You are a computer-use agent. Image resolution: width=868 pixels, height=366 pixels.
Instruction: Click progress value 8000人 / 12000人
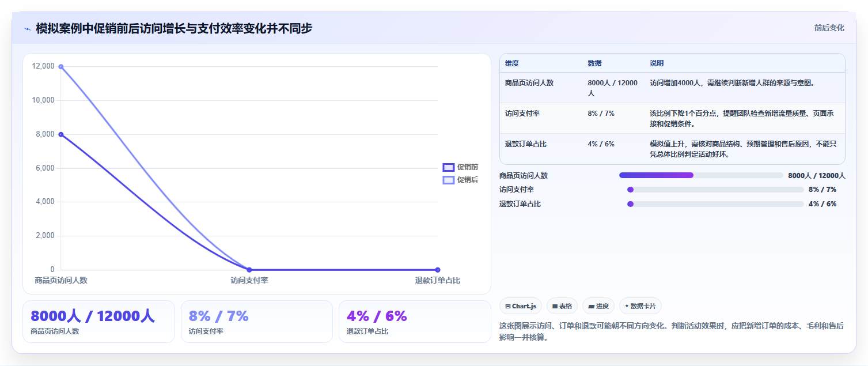tap(816, 175)
